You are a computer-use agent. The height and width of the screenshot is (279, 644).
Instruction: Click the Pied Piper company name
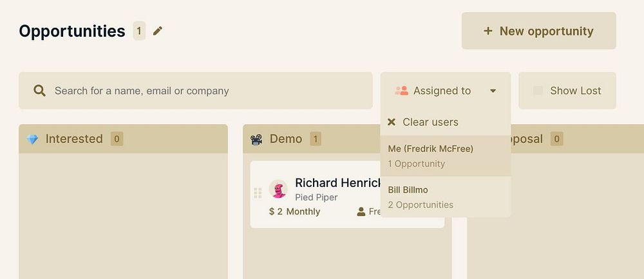pos(316,197)
